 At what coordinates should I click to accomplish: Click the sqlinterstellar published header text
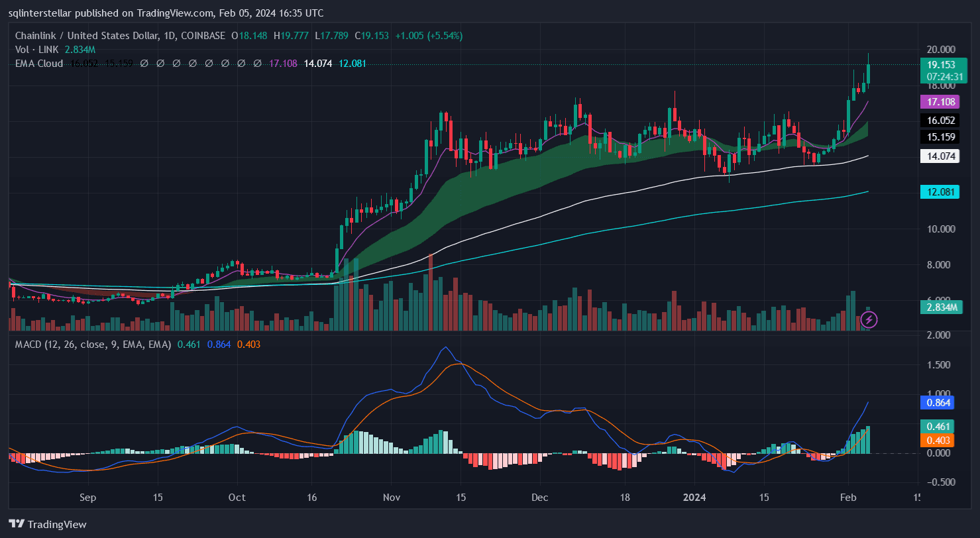pyautogui.click(x=166, y=13)
